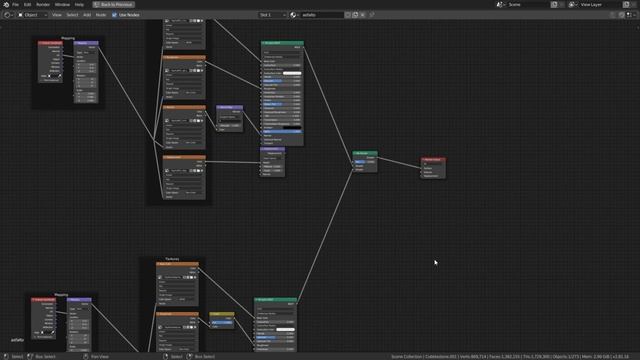Click the new view layer icon
Image resolution: width=640 pixels, height=360 pixels.
coord(626,4)
